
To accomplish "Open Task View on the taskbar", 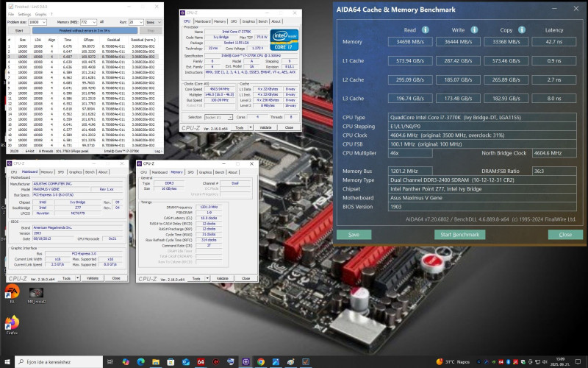I will coord(110,361).
